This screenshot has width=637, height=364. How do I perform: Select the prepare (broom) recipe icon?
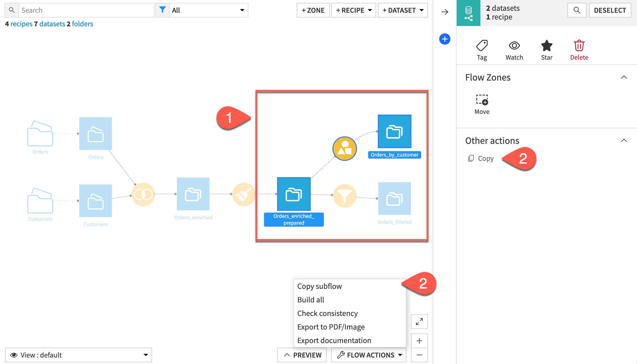(244, 194)
